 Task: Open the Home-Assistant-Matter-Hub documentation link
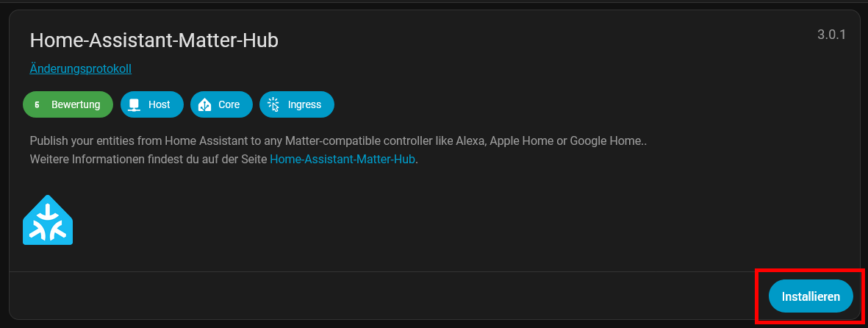tap(342, 158)
